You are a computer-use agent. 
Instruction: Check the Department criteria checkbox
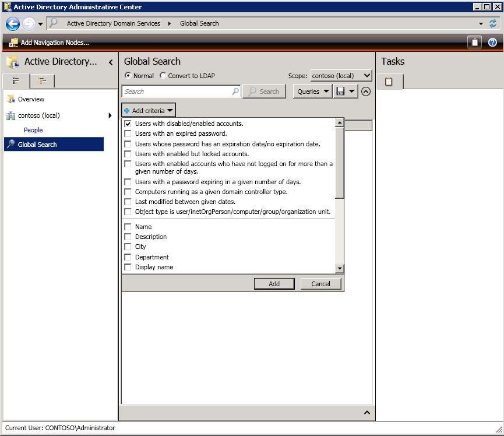tap(128, 257)
